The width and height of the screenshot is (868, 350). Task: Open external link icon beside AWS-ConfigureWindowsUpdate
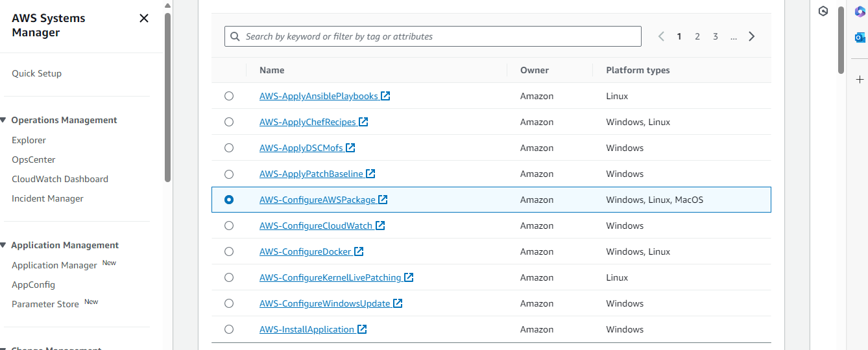[x=398, y=303]
